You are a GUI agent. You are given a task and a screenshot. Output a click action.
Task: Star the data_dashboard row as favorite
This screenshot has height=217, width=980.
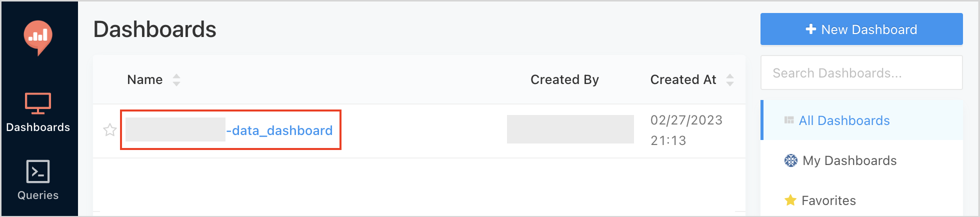coord(110,130)
